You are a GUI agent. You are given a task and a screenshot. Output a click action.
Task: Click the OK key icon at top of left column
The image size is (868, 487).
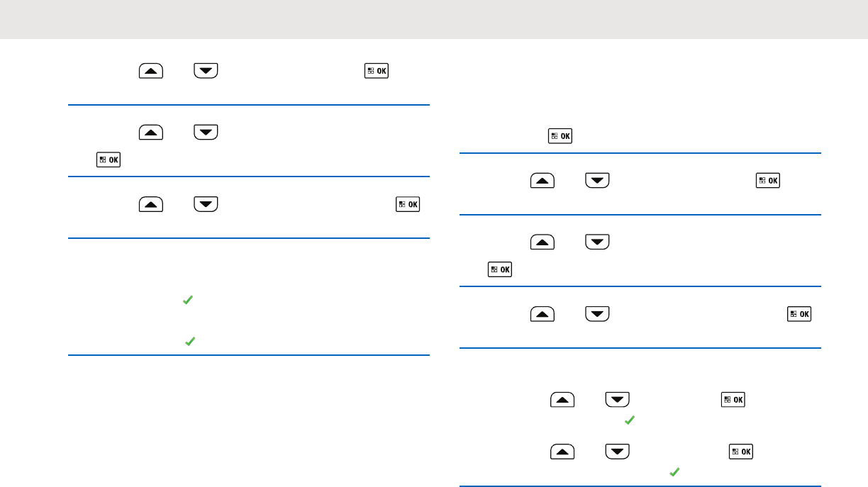(377, 71)
